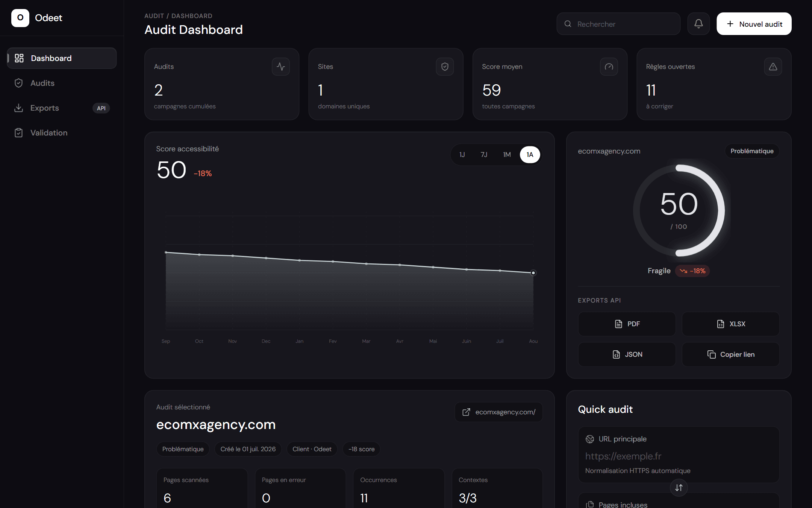812x508 pixels.
Task: Click the '-18 score' tag
Action: tap(362, 449)
